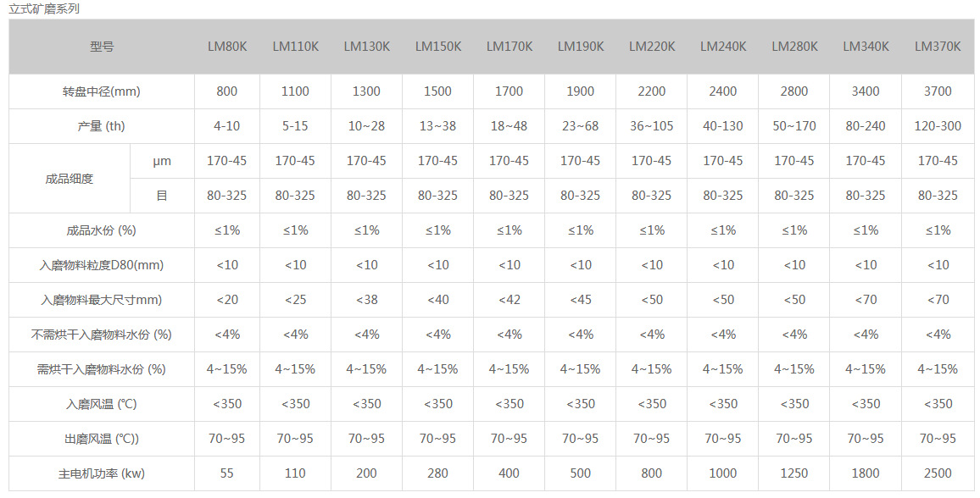Click the 产量 (th) row label
The width and height of the screenshot is (980, 498).
(x=102, y=126)
